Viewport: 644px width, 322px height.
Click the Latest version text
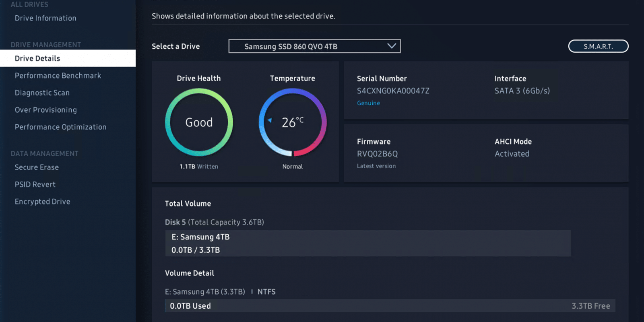point(376,166)
